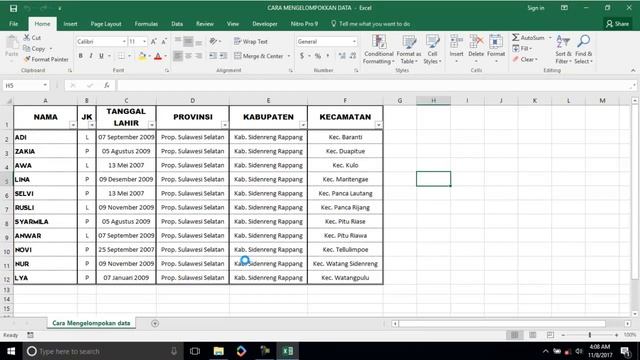Toggle Wrap Text
The image size is (640, 360).
click(x=251, y=42)
